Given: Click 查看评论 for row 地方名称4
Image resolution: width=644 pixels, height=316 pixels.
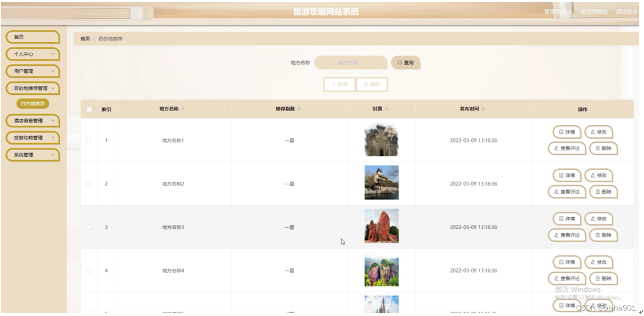Looking at the screenshot, I should click(567, 278).
